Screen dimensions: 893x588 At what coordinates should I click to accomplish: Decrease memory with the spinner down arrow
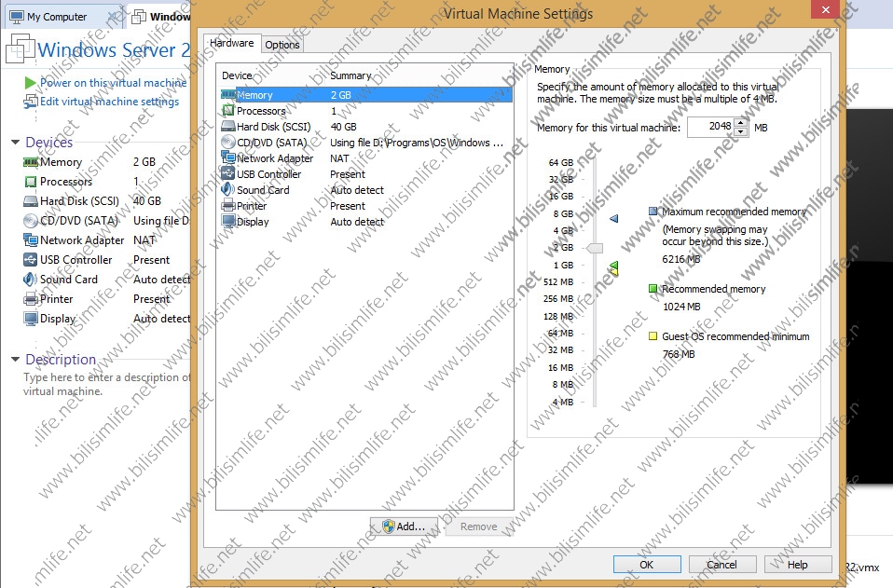tap(740, 132)
